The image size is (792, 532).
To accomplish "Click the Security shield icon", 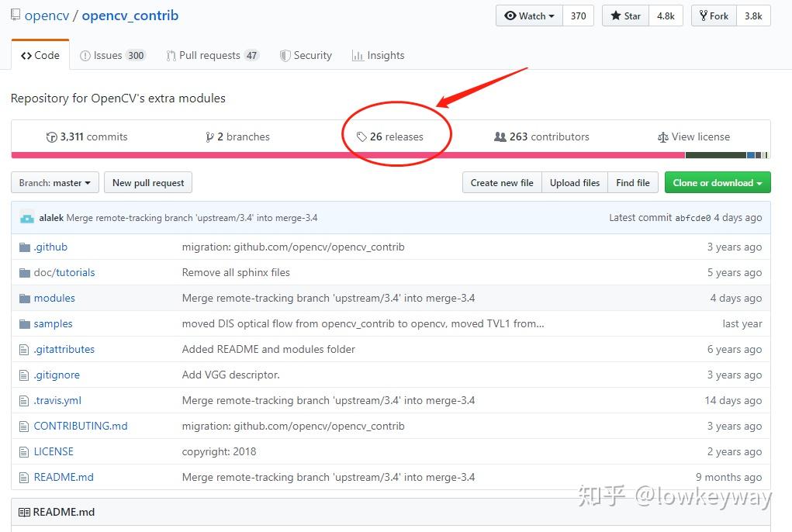I will 285,55.
